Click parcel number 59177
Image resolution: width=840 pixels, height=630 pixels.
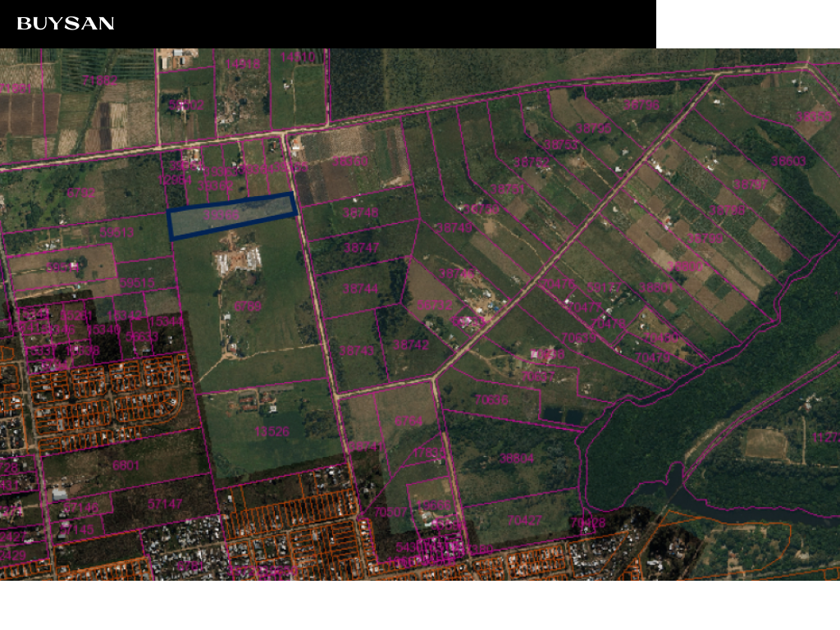tap(605, 288)
